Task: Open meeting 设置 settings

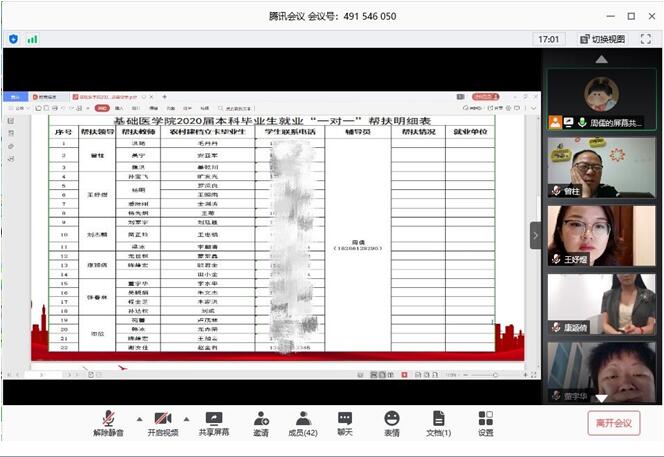Action: [485, 423]
